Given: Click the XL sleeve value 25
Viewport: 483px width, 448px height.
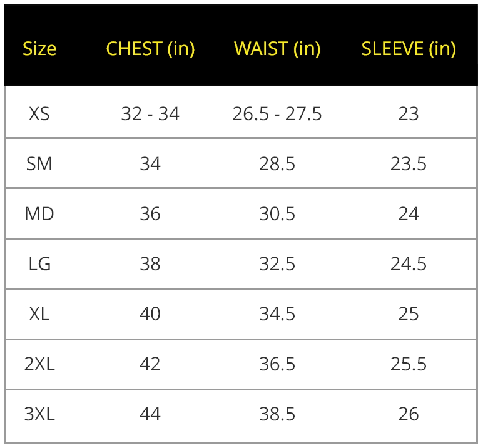Looking at the screenshot, I should [409, 313].
